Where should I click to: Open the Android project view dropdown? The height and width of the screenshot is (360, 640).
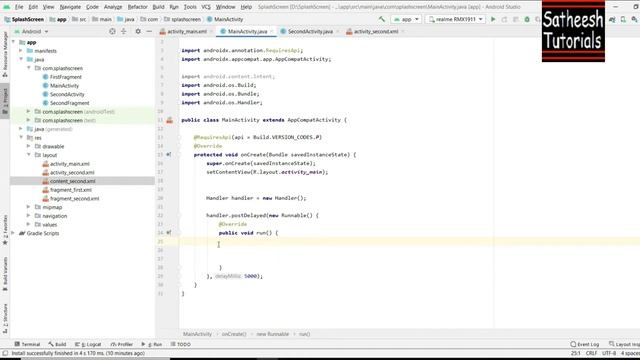coord(31,31)
